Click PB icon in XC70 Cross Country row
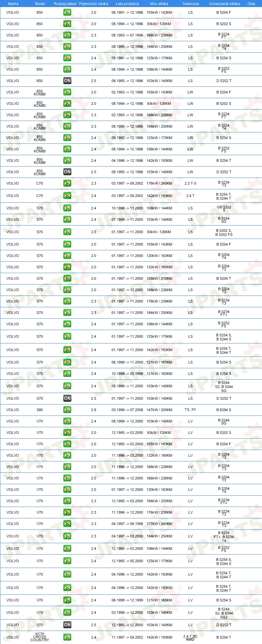262x644 pixels. click(67, 637)
